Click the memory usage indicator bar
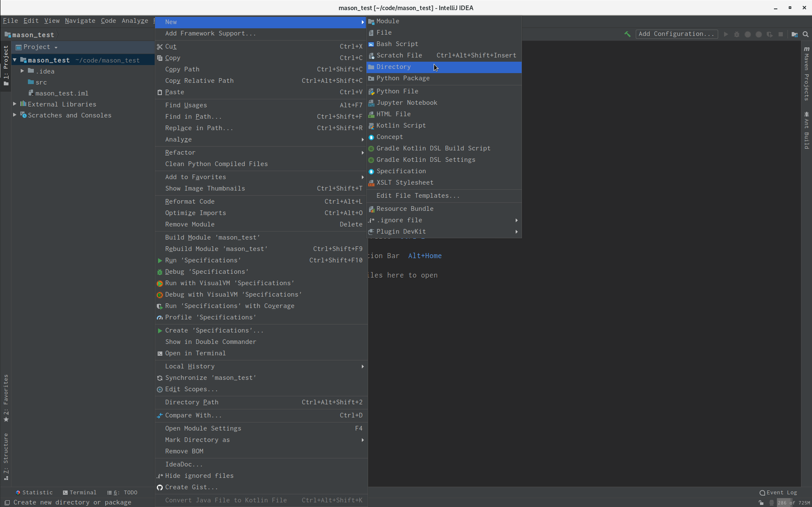812x507 pixels. (793, 503)
